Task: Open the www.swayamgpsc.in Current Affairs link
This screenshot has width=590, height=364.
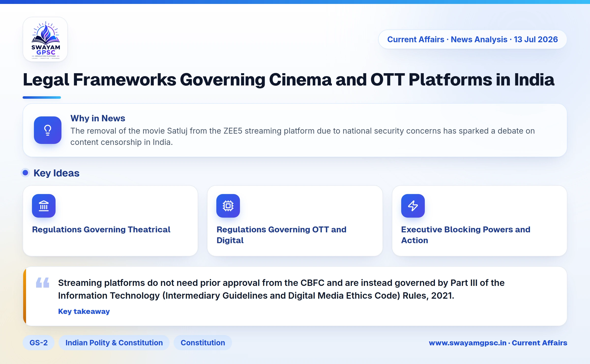Action: pos(498,343)
